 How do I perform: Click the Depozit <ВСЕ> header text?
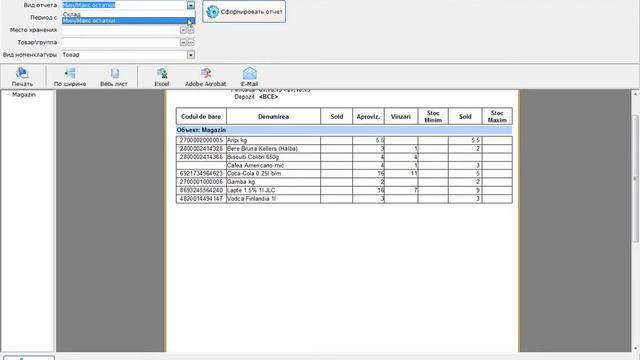click(x=256, y=97)
